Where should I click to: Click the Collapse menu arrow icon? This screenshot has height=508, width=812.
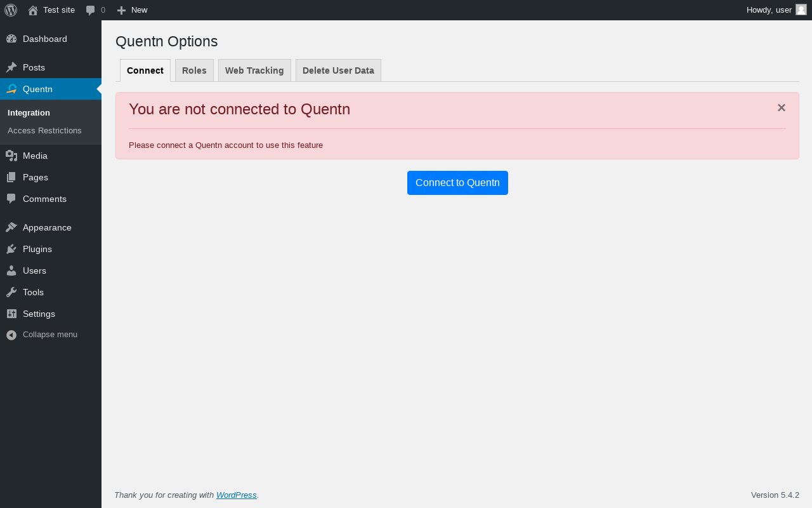click(x=11, y=335)
